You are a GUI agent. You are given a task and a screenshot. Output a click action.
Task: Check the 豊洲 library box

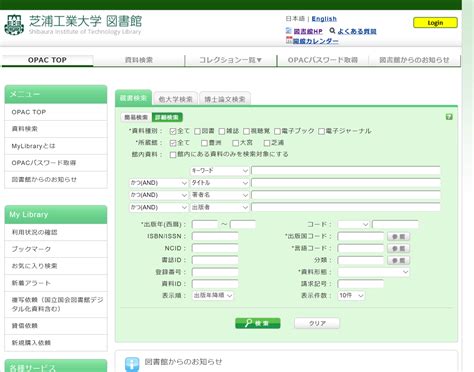[204, 143]
